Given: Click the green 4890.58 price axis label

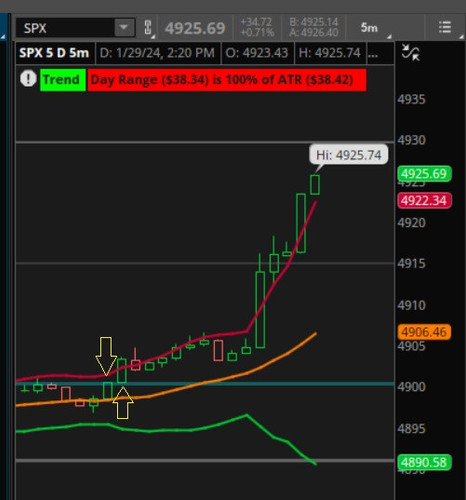Looking at the screenshot, I should point(424,462).
